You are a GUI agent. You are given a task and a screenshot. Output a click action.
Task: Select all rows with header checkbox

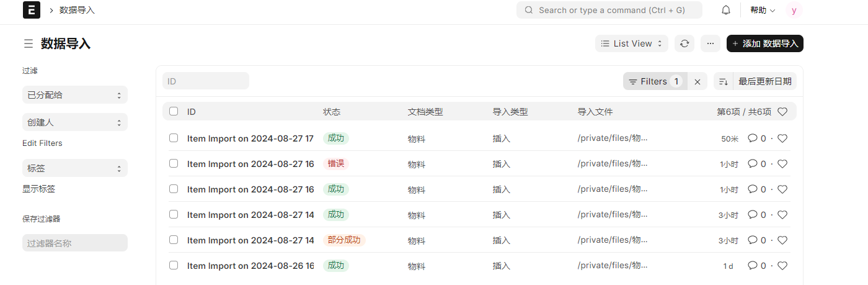pyautogui.click(x=174, y=112)
